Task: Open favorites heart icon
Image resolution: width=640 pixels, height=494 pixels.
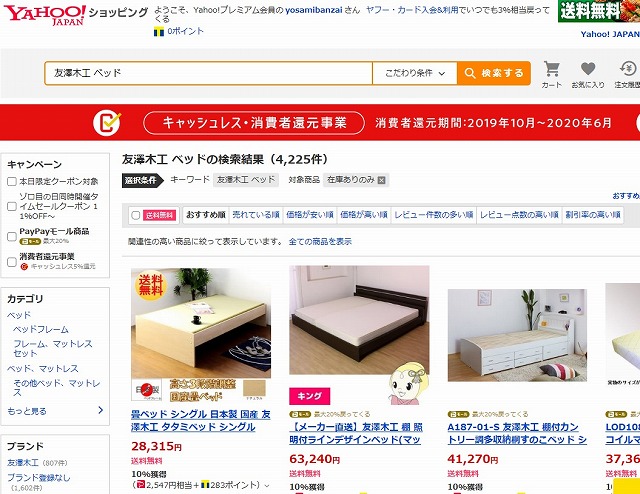Action: click(588, 69)
